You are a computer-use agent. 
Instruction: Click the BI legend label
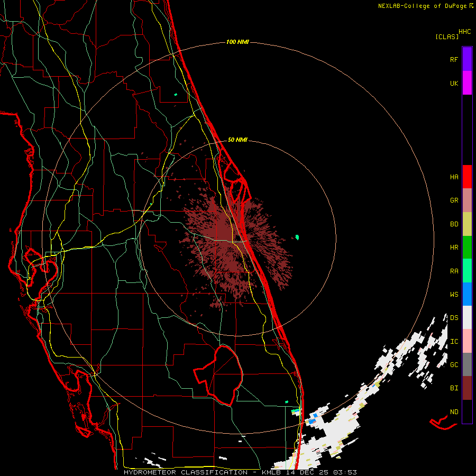[454, 388]
